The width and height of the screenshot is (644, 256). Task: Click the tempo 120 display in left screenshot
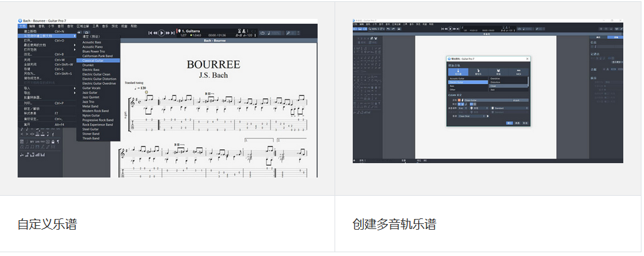pyautogui.click(x=248, y=35)
